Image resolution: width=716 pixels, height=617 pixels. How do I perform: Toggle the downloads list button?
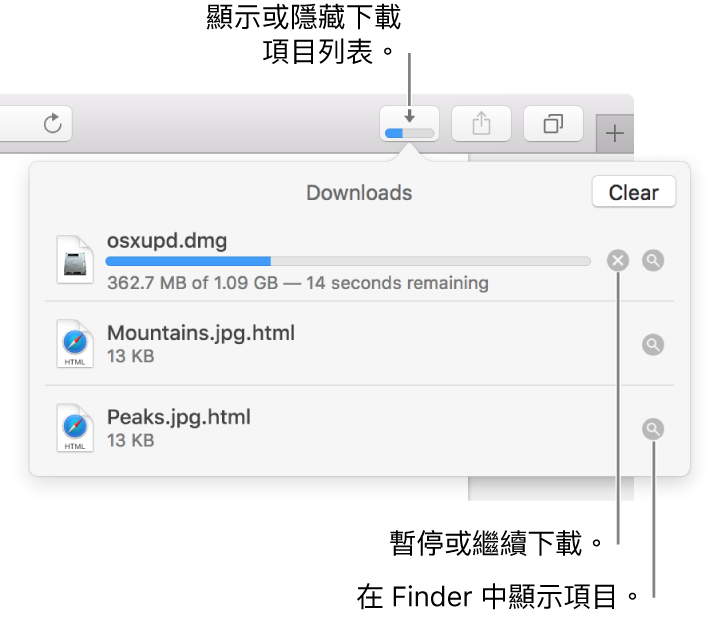(410, 123)
